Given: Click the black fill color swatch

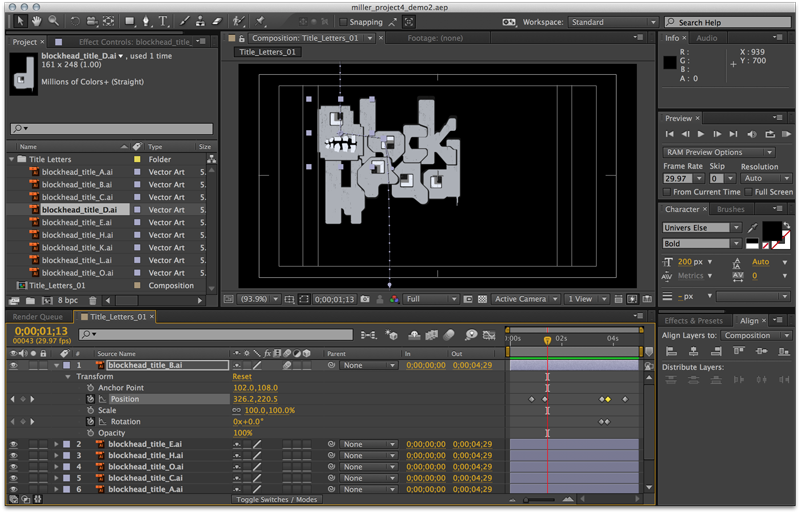Looking at the screenshot, I should (770, 231).
